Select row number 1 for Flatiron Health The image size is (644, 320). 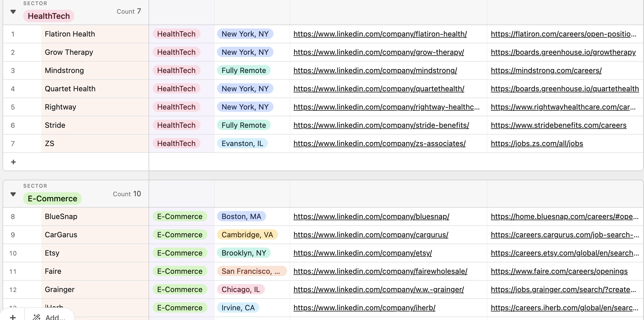[13, 34]
